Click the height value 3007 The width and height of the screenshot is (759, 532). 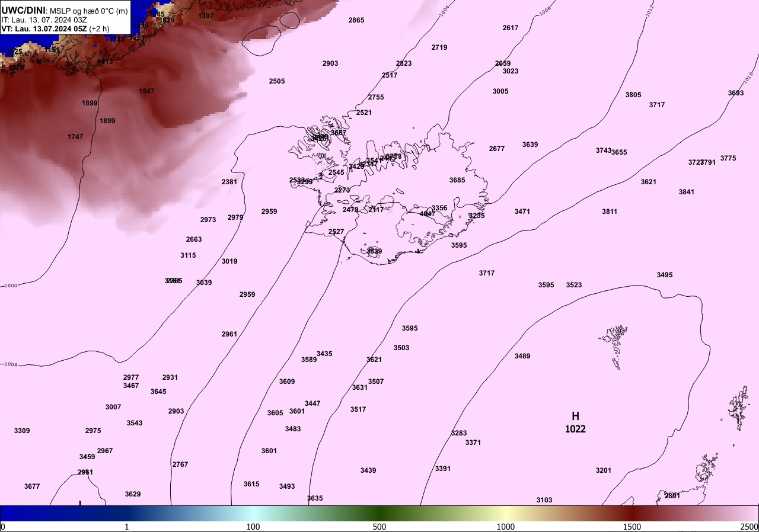tap(113, 407)
